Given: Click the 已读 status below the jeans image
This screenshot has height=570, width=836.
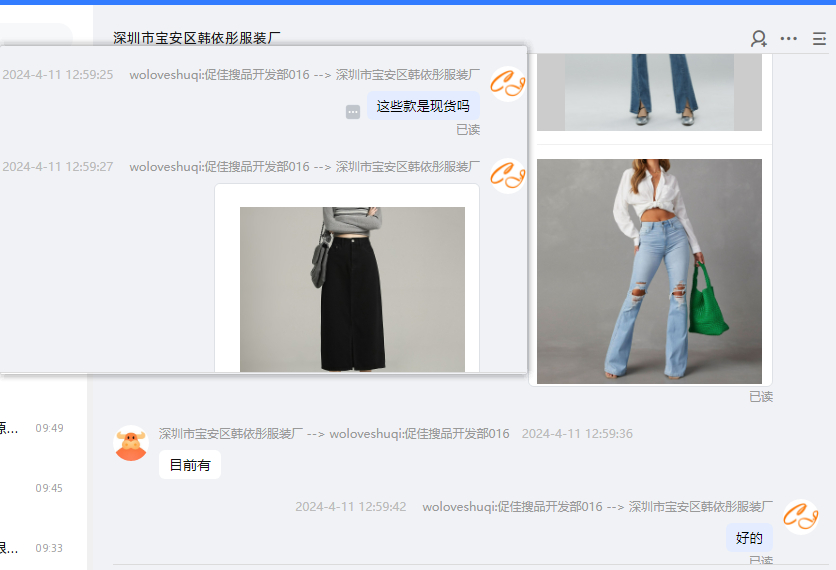Looking at the screenshot, I should [761, 397].
